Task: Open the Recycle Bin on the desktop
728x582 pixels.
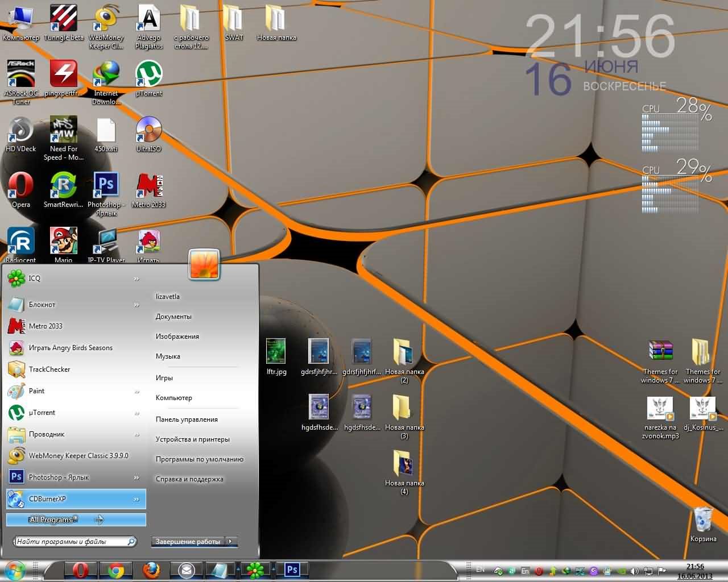Action: coord(703,522)
